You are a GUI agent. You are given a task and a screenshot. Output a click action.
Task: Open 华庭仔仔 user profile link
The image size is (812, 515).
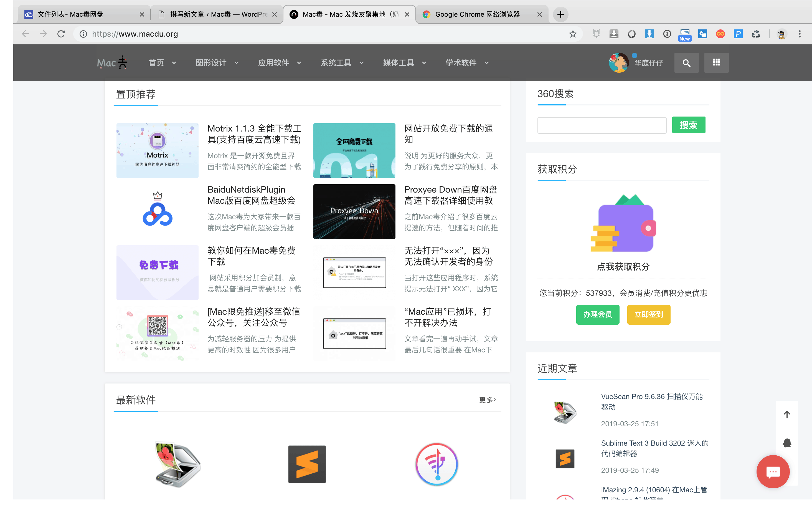[x=648, y=63]
